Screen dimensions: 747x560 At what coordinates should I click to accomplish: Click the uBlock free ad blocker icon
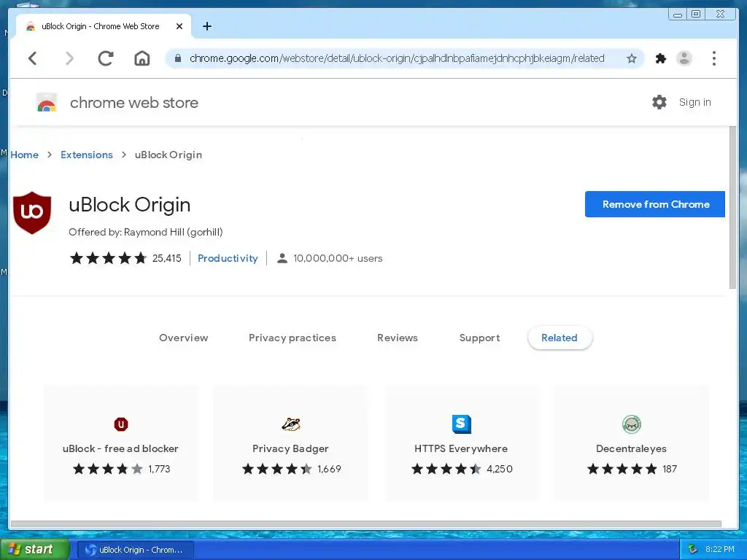121,424
